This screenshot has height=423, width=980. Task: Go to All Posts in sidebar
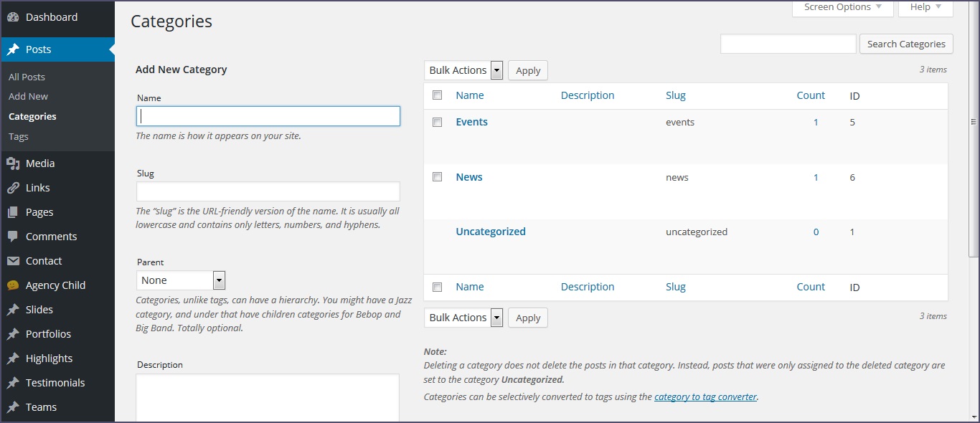pyautogui.click(x=27, y=77)
